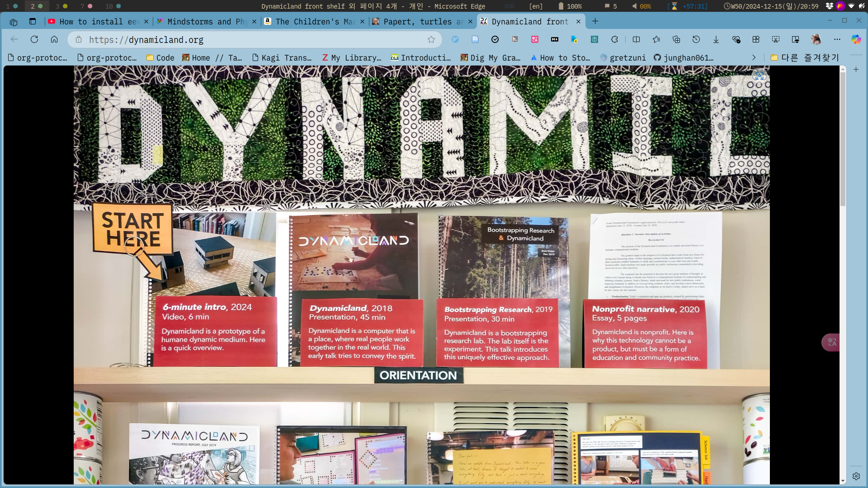Click the yellow handwritten letter booklet
Viewport: 868px width, 488px height.
[491, 458]
